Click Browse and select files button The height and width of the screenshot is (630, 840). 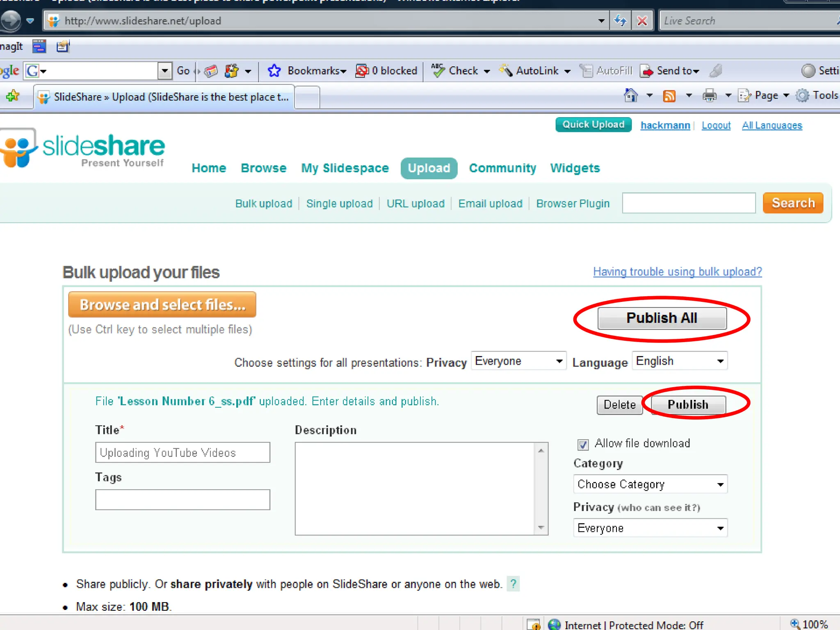pos(162,305)
